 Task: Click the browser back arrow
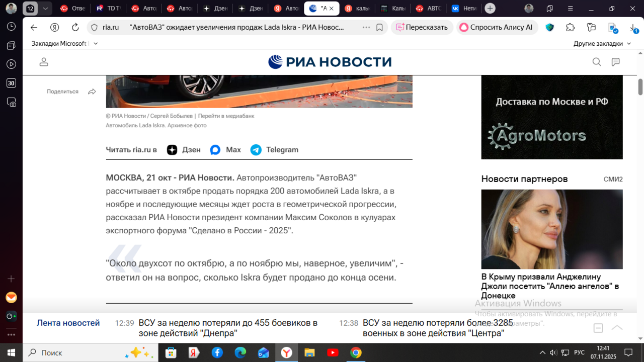click(x=34, y=28)
